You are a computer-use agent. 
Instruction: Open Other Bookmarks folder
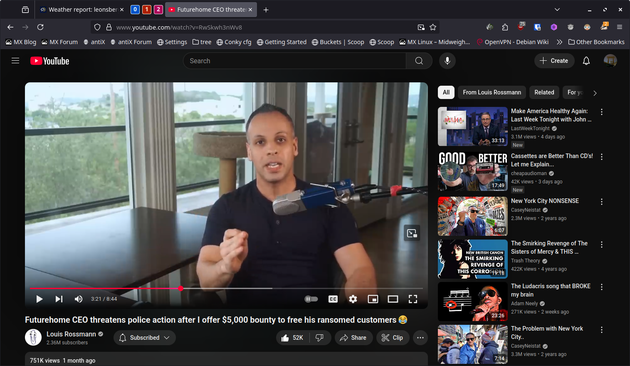[596, 42]
